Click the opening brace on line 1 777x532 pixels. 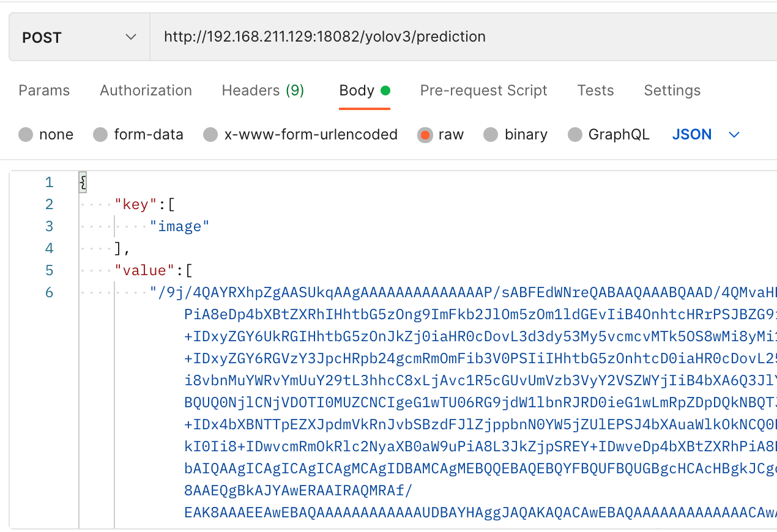tap(83, 182)
